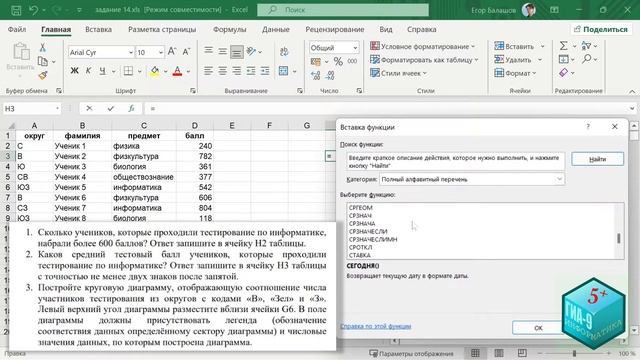Open the font size dropdown
Image resolution: width=640 pixels, height=360 pixels.
point(160,52)
